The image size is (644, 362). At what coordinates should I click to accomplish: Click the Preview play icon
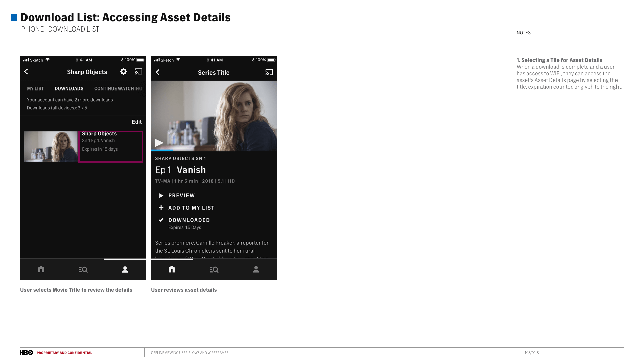click(x=161, y=196)
